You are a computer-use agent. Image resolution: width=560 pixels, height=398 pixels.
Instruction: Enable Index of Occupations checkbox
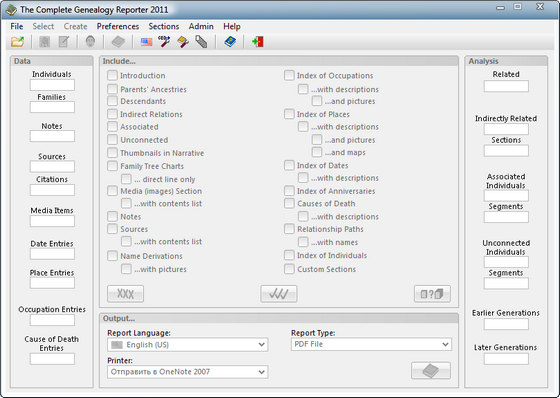(289, 75)
